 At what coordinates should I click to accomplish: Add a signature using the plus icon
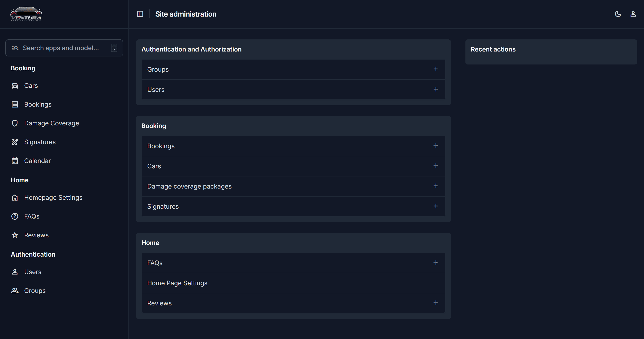(436, 206)
